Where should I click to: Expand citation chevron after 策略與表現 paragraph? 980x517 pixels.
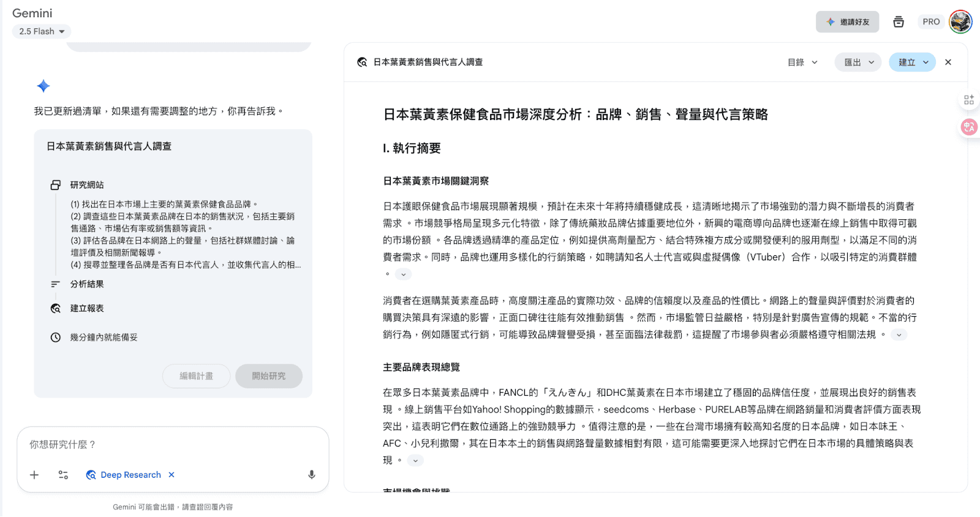pos(415,461)
